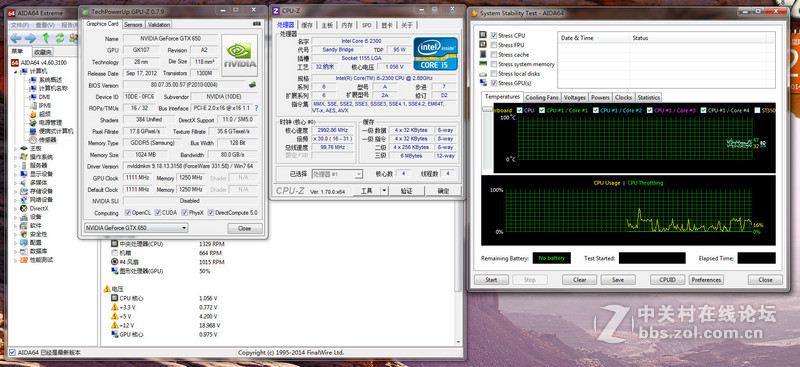Click the Stress CPU chip icon
The image size is (800, 367).
point(483,35)
